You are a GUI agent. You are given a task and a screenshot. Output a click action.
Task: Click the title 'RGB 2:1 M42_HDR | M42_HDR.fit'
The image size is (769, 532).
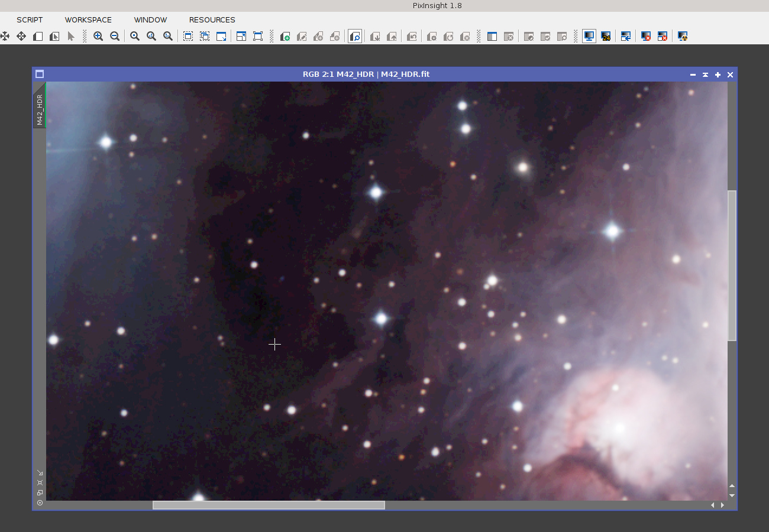tap(366, 74)
